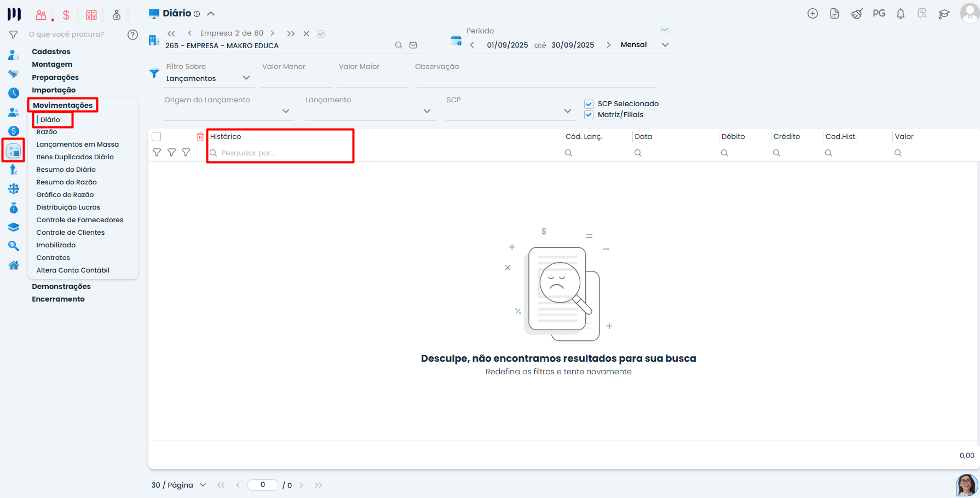Click the notification bell icon
Image resolution: width=980 pixels, height=498 pixels.
tap(900, 14)
